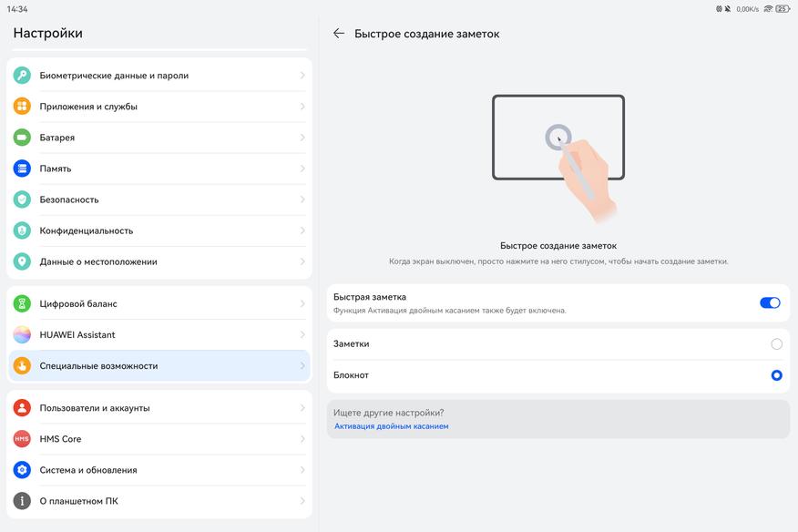Click the Данные о местоположении pin icon

[x=22, y=261]
